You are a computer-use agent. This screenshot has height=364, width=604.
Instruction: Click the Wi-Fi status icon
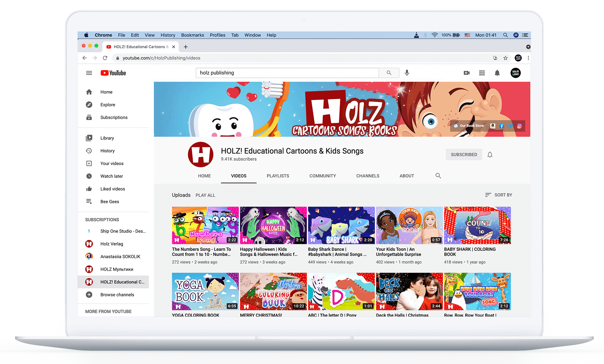tap(435, 35)
